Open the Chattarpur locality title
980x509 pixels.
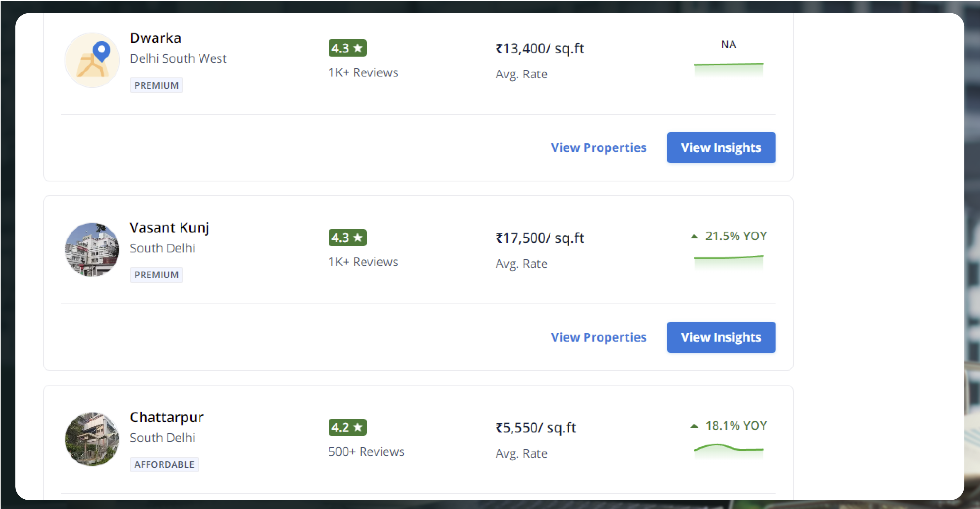point(167,418)
